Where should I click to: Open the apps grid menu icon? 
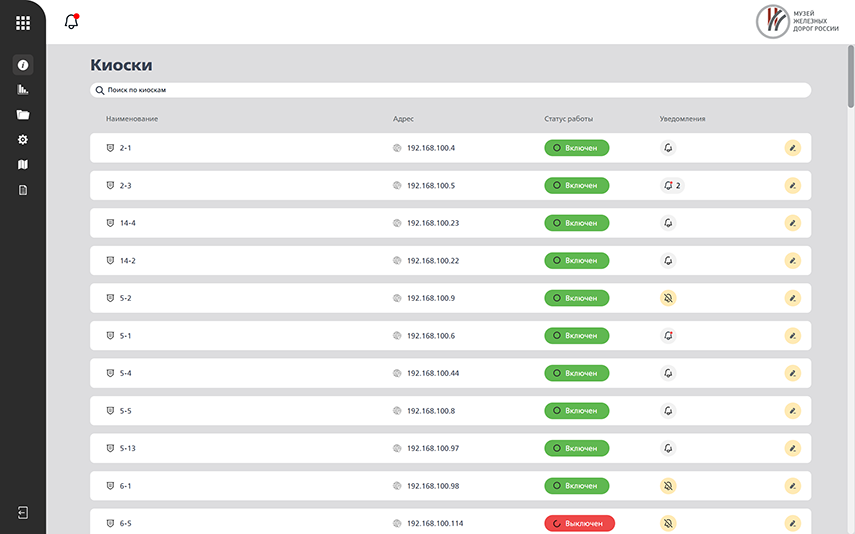pyautogui.click(x=23, y=23)
